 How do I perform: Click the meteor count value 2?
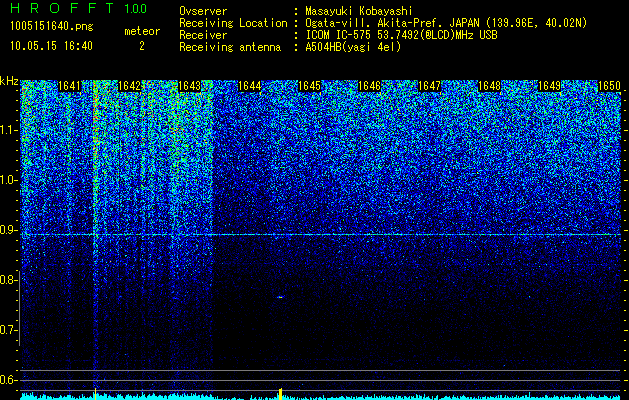click(x=142, y=46)
